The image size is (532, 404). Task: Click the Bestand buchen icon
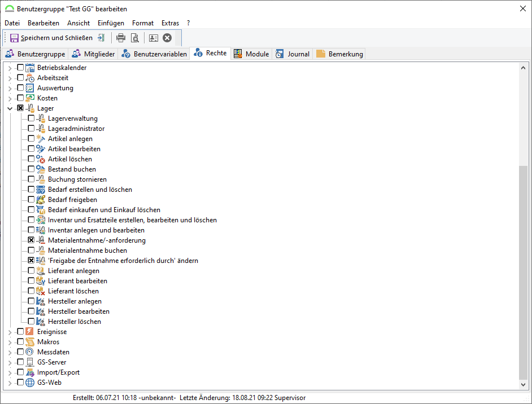click(41, 169)
